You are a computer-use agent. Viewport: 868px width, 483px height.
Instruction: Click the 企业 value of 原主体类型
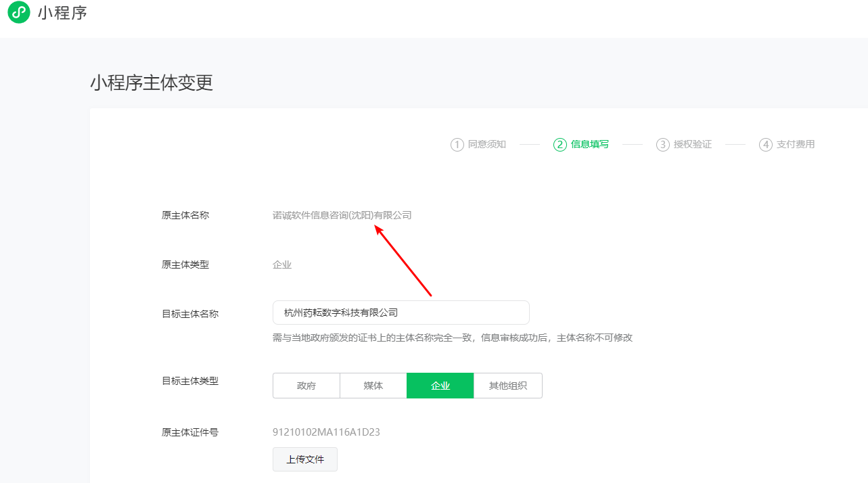282,264
